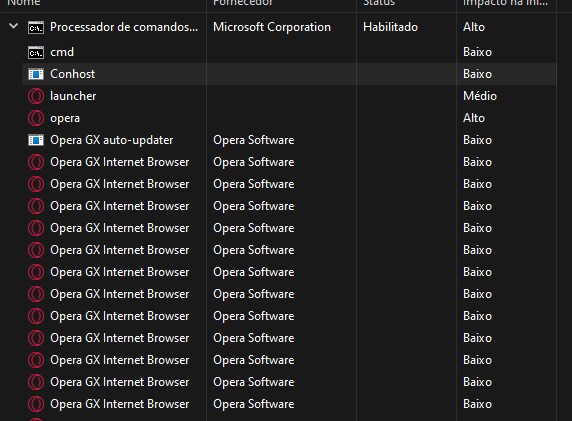Click the Habilitado status cell
Screen dimensions: 572x421
pos(390,27)
